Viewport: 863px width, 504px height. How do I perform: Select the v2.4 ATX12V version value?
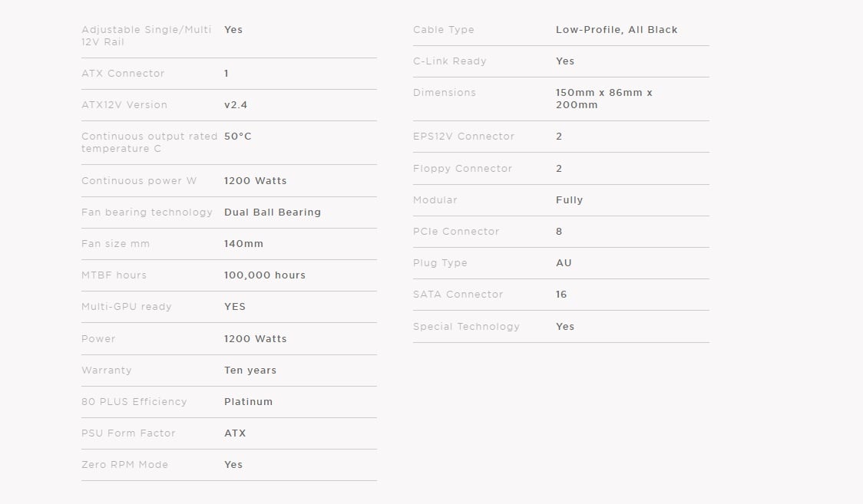236,105
